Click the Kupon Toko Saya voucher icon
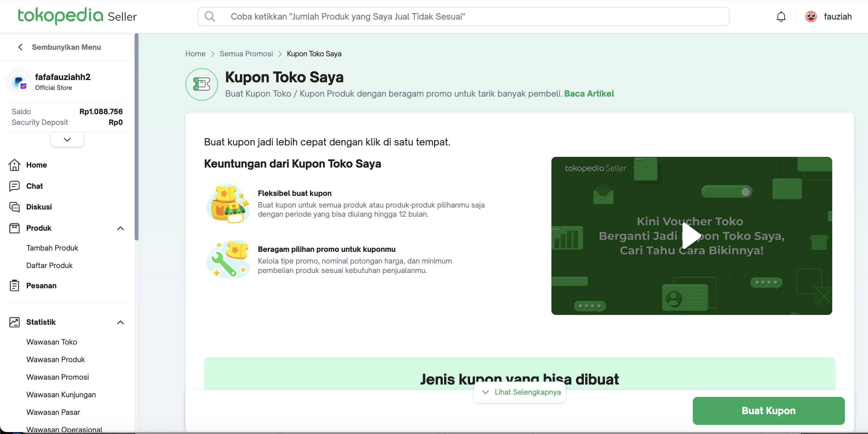This screenshot has height=434, width=868. click(202, 84)
